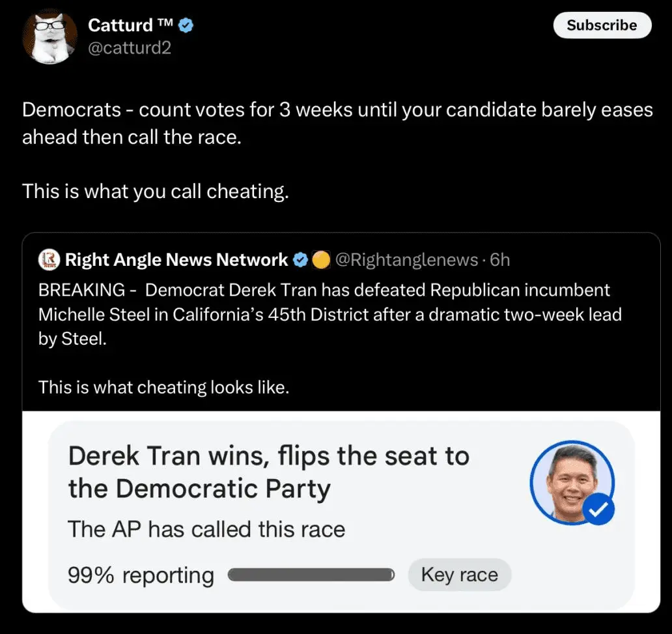The width and height of the screenshot is (672, 634).
Task: Click the 6h timestamp on quoted post
Action: point(500,260)
